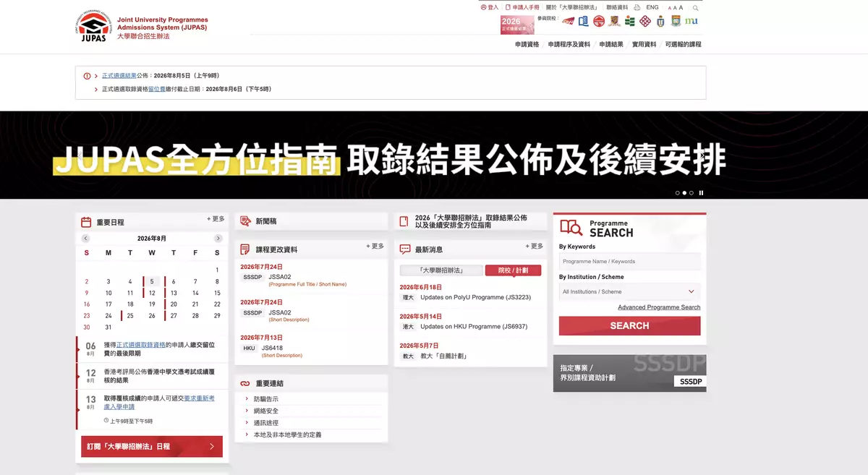Click the 2026 正式遴選結果 pink banner

pyautogui.click(x=517, y=25)
